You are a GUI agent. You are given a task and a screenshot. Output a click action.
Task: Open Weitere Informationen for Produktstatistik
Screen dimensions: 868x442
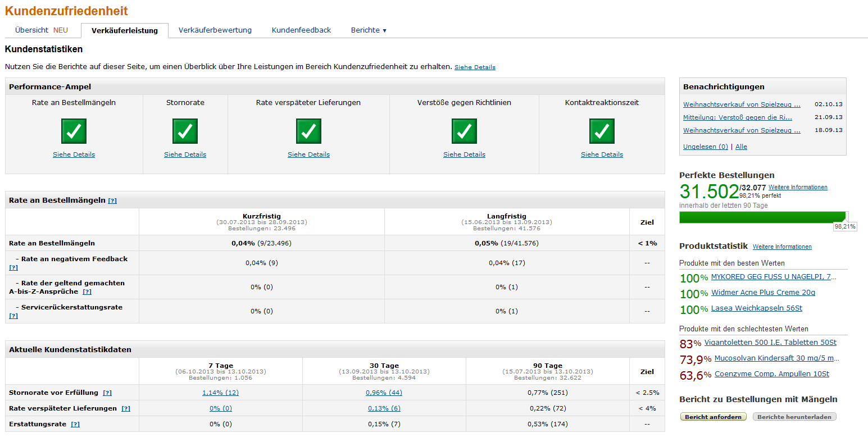[782, 247]
